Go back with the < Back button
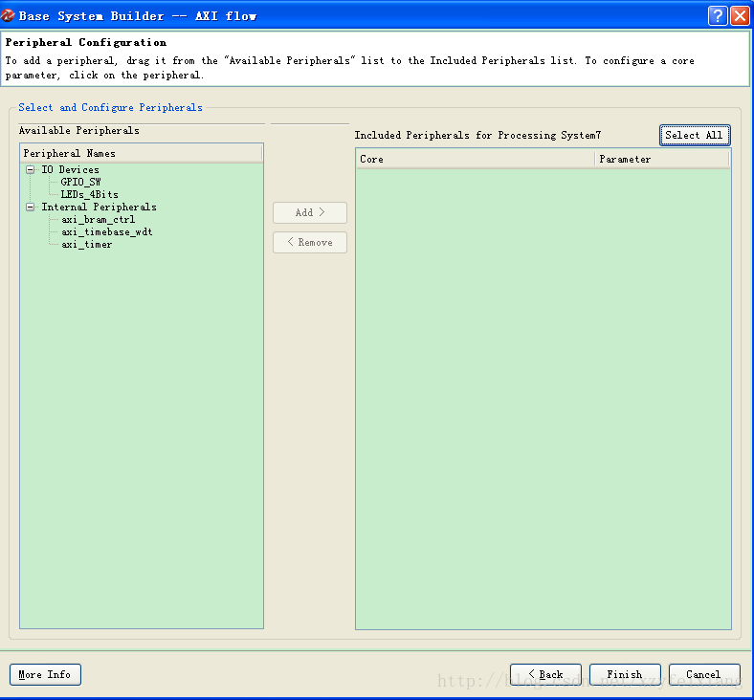 coord(545,674)
